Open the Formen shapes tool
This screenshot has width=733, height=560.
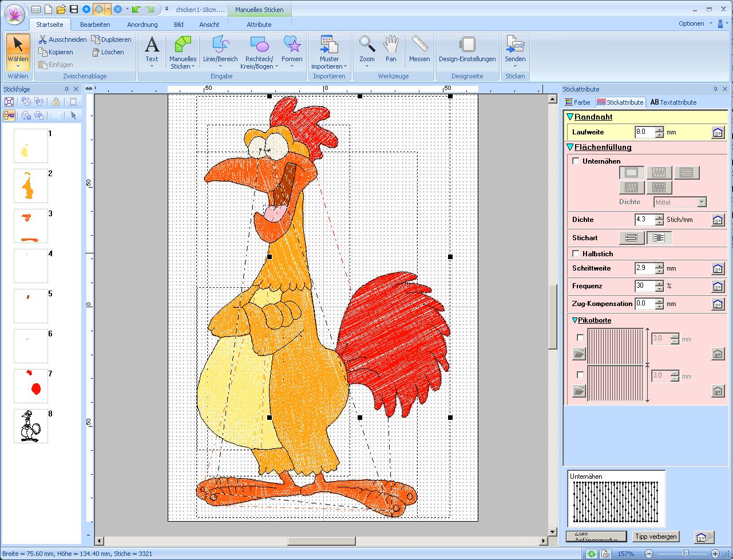coord(292,51)
